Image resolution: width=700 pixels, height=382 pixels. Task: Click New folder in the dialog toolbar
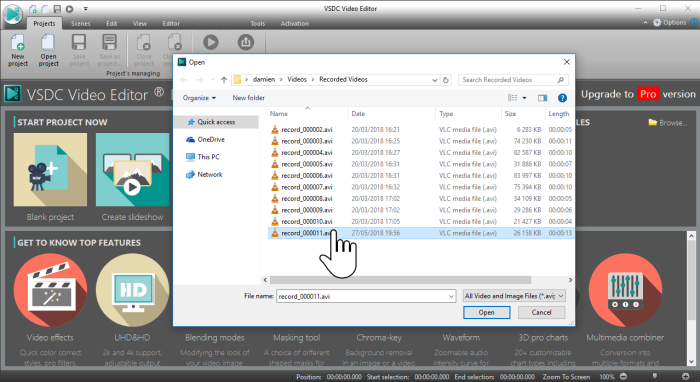[x=248, y=98]
